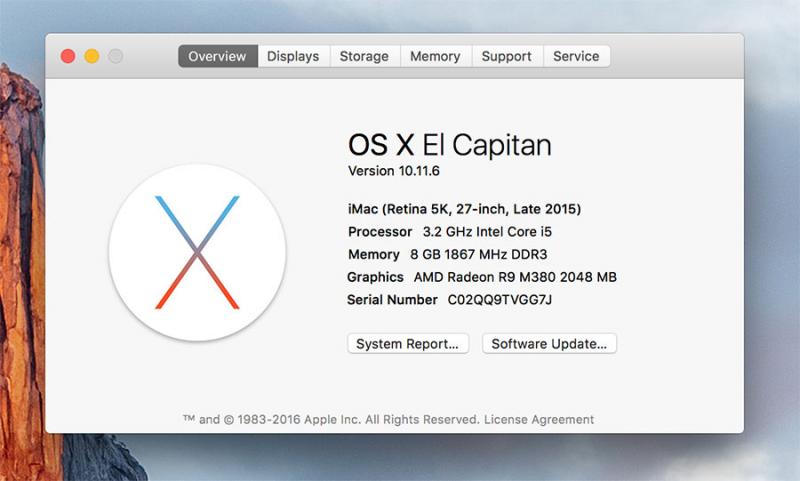
Task: Open the License Agreement link
Action: 539,420
